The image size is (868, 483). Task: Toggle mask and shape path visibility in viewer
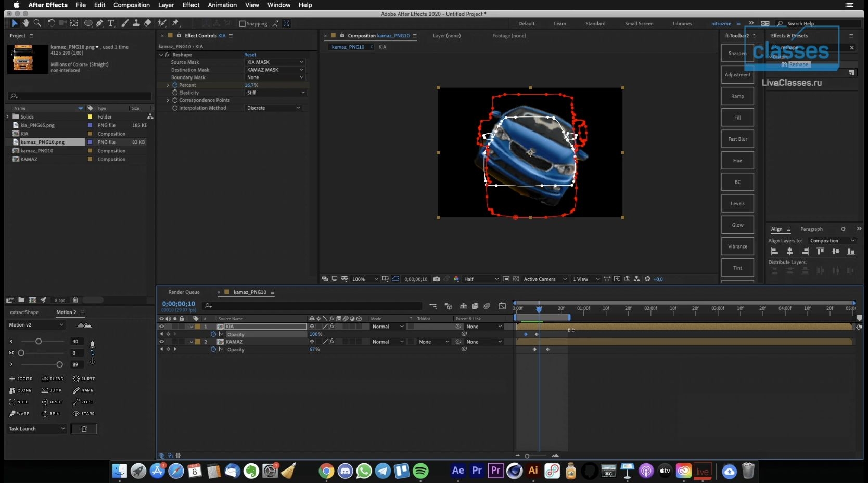pyautogui.click(x=395, y=279)
